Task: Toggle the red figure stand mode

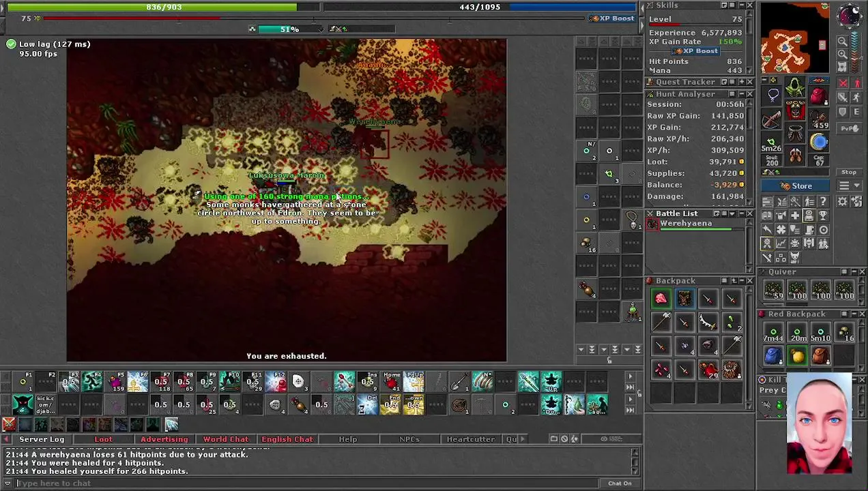Action: tap(856, 83)
